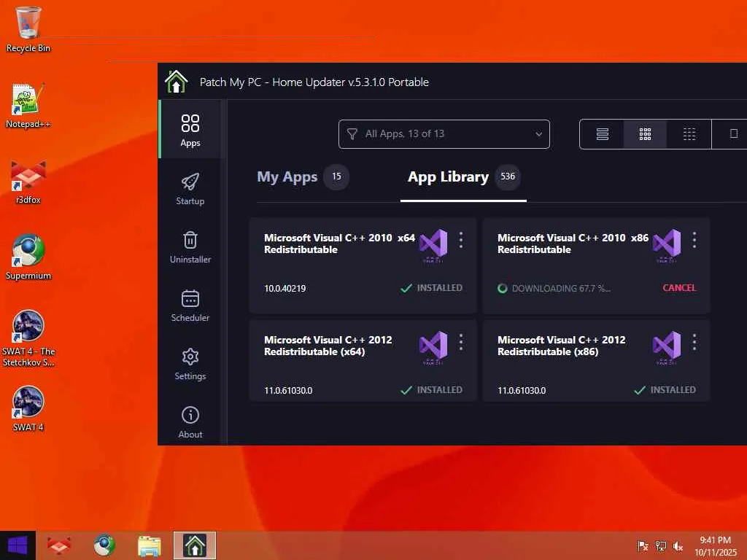Click the download progress spinner indicator
Viewport: 747px width, 560px height.
[x=502, y=288]
